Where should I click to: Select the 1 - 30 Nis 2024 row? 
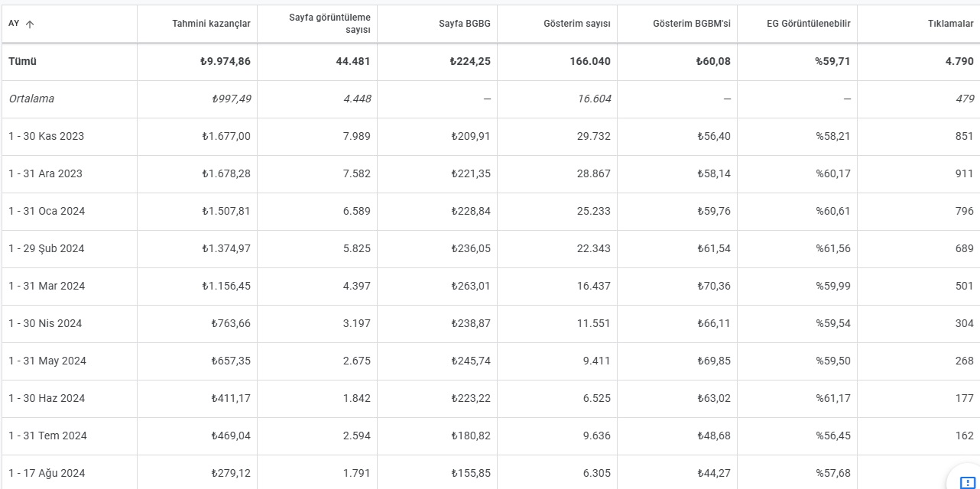point(490,324)
